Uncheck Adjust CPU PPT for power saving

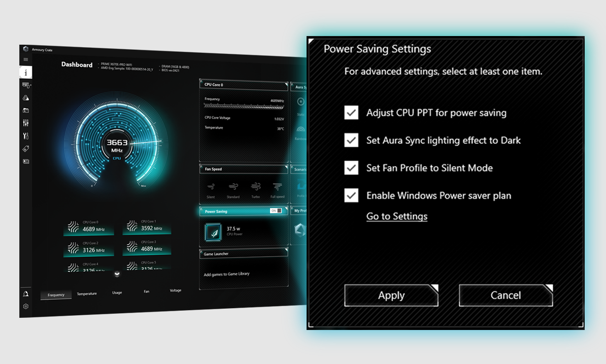coord(351,113)
